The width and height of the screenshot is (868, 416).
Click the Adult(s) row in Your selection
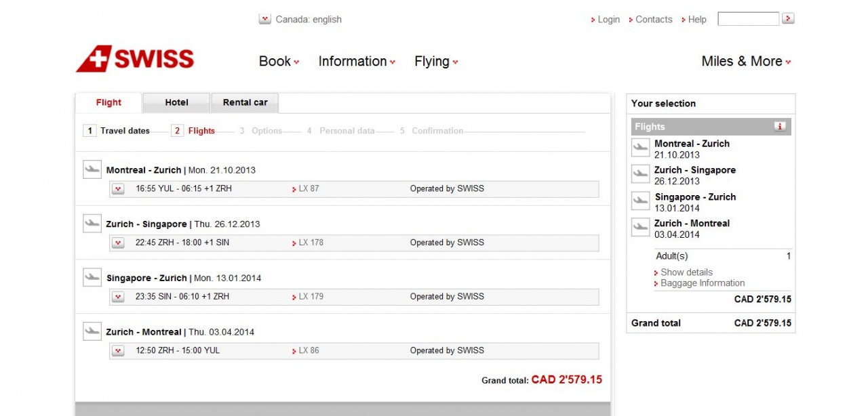click(723, 256)
